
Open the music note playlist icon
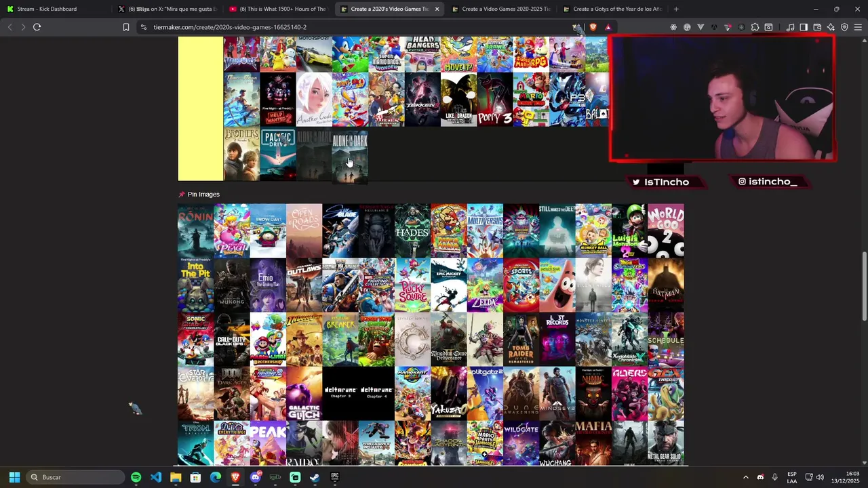pos(790,27)
